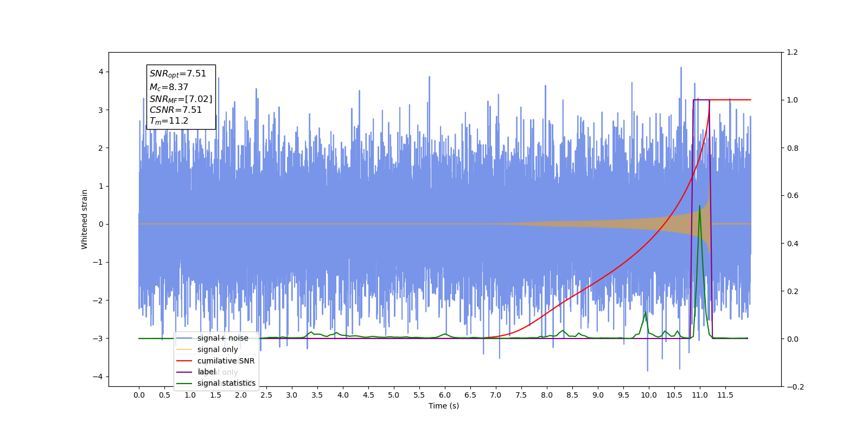This screenshot has height=434, width=868.
Task: Click the Mc=8.37 annotation text
Action: (x=169, y=87)
